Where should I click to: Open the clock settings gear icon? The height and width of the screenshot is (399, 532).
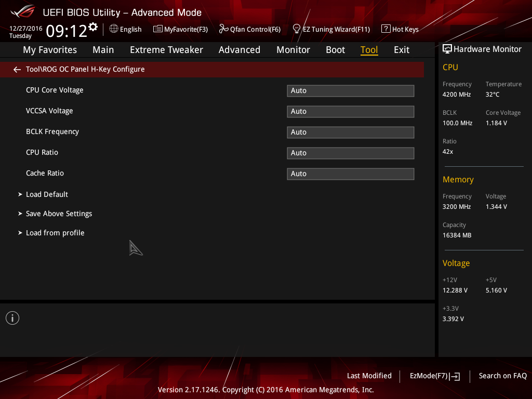click(x=93, y=27)
